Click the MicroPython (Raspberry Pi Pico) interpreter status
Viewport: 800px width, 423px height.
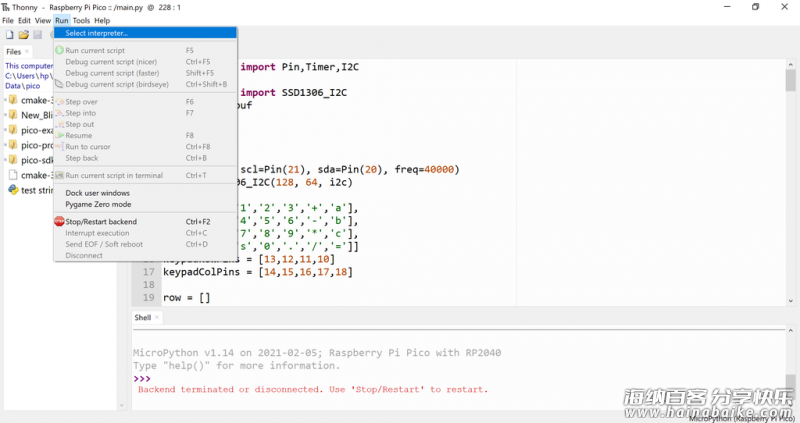[741, 419]
